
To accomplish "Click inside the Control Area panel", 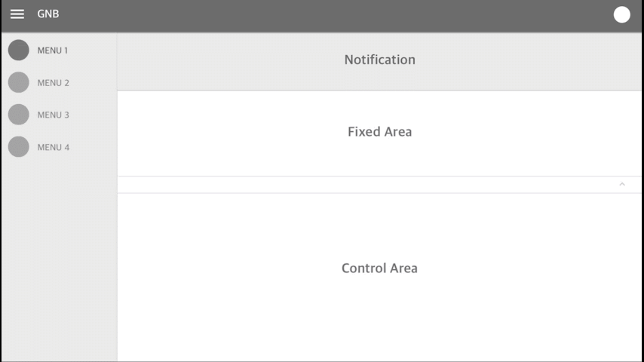I will pyautogui.click(x=379, y=278).
